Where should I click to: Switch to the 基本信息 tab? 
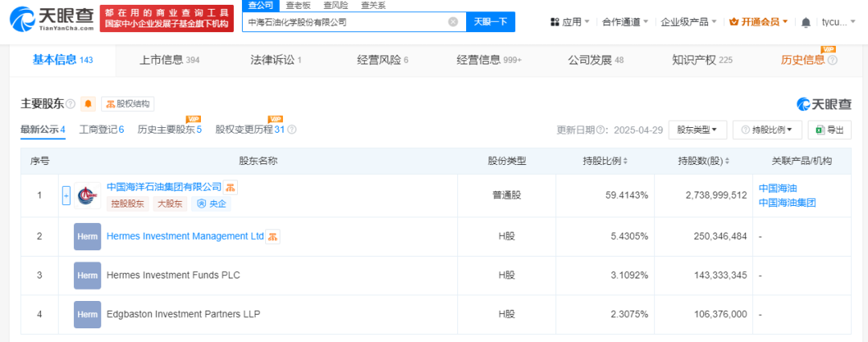coord(63,60)
